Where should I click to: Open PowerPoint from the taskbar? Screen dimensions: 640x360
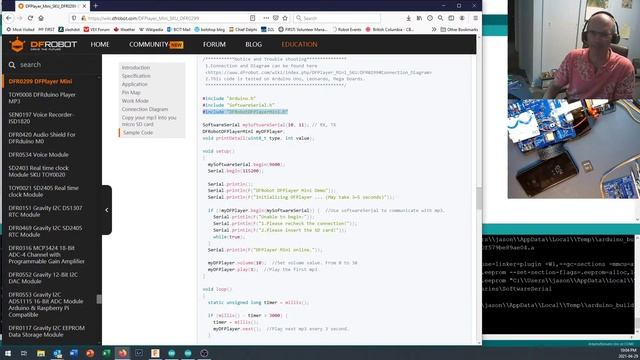pos(90,353)
